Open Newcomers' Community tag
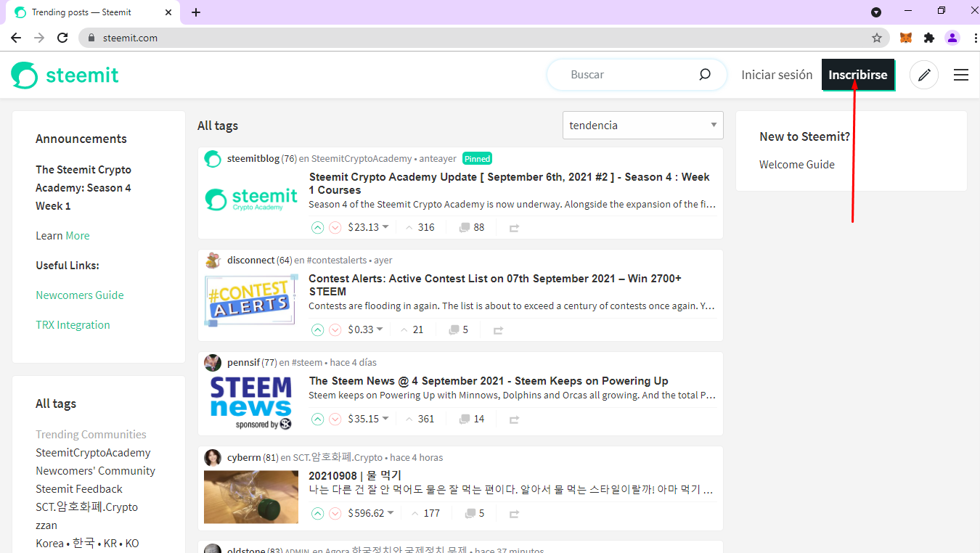The width and height of the screenshot is (980, 553). click(x=95, y=471)
